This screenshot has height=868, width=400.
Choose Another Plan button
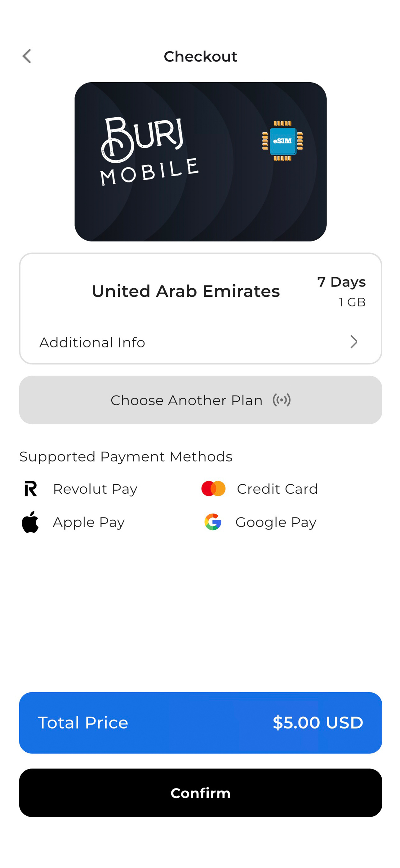coord(200,400)
